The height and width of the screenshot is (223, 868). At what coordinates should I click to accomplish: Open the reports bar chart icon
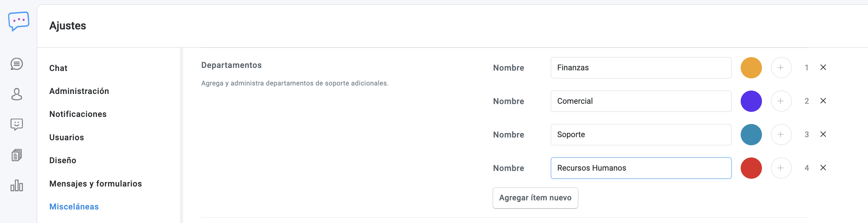[x=17, y=185]
